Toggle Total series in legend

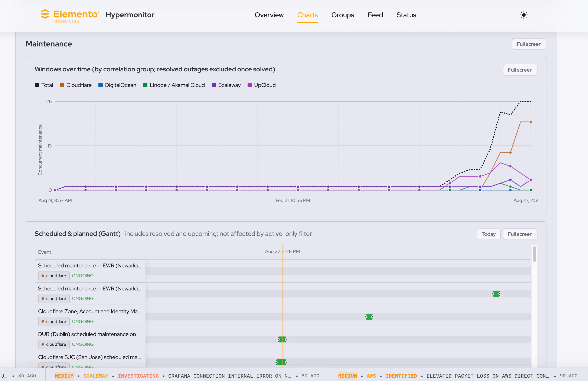click(44, 85)
